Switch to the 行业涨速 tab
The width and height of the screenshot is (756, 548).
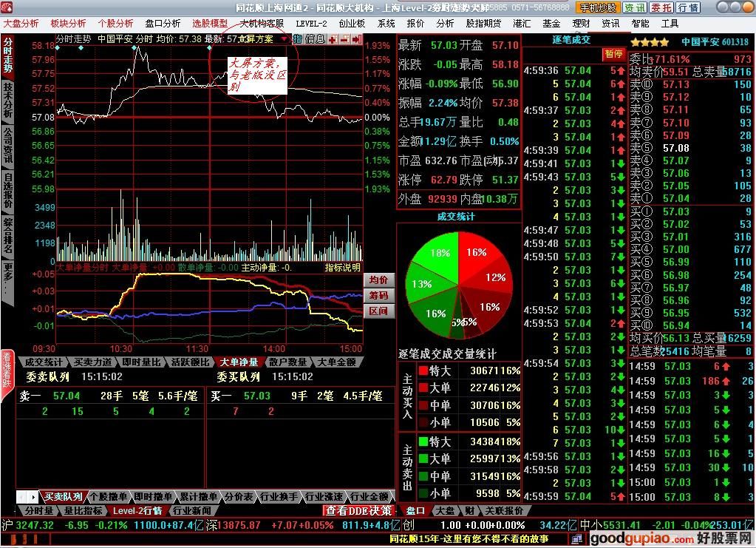coord(324,496)
